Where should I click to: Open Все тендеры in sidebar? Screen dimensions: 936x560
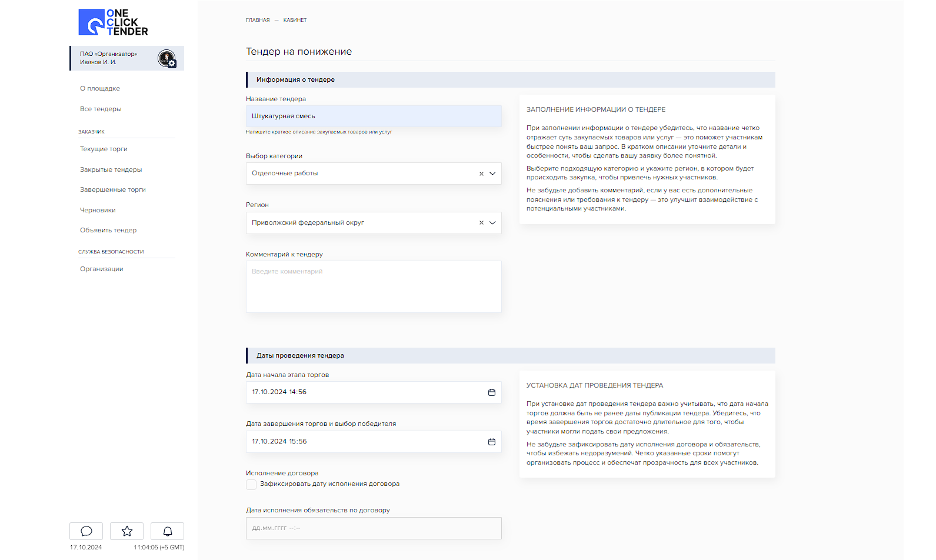101,109
